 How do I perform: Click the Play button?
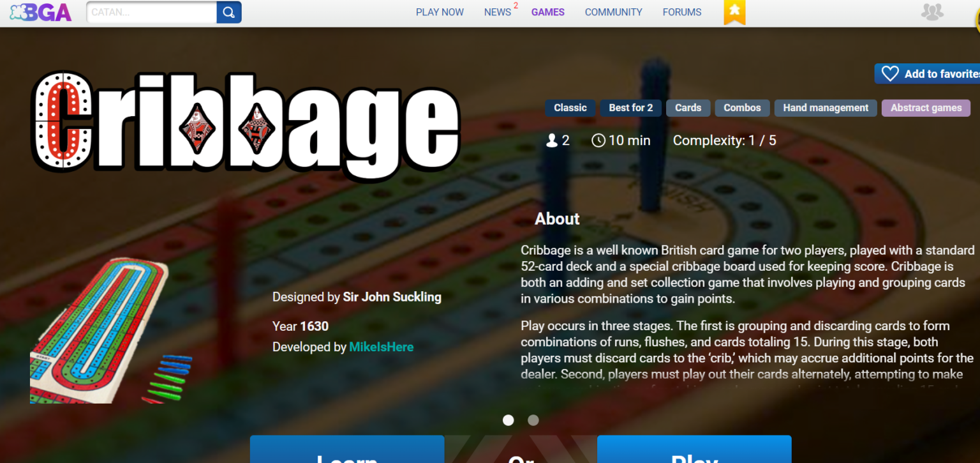click(694, 450)
